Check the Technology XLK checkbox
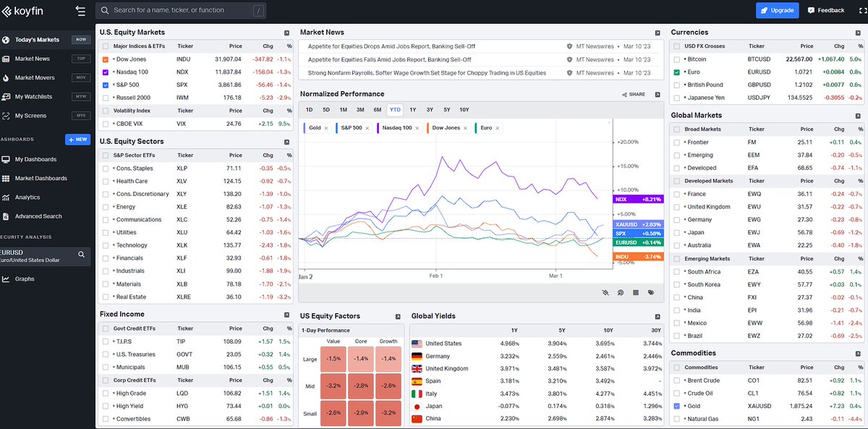The height and width of the screenshot is (429, 868). (x=106, y=245)
